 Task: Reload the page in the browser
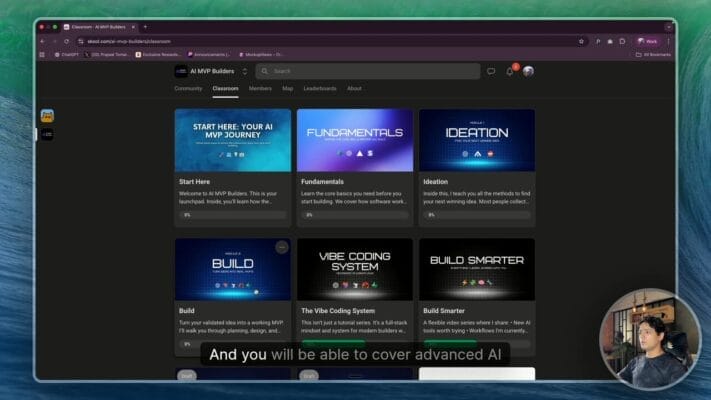pos(66,41)
